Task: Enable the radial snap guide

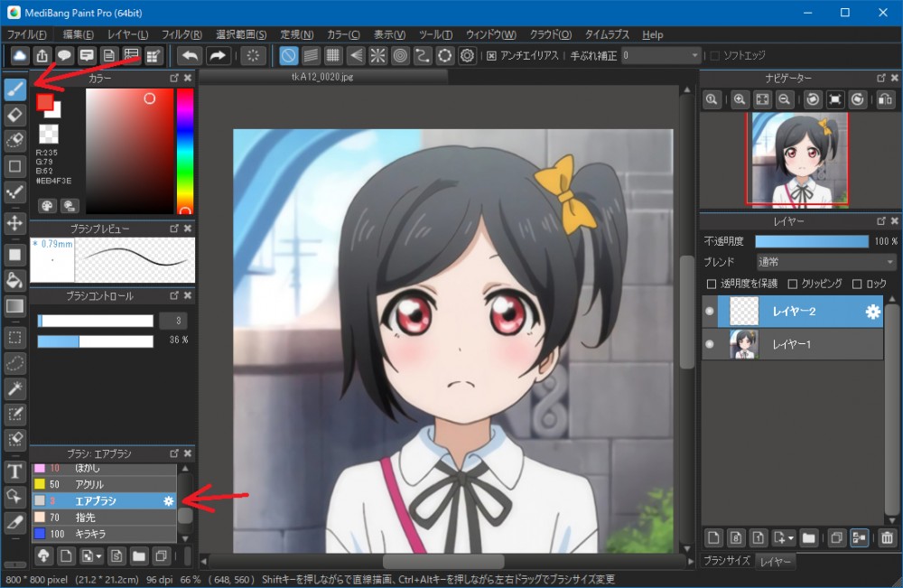Action: 377,56
